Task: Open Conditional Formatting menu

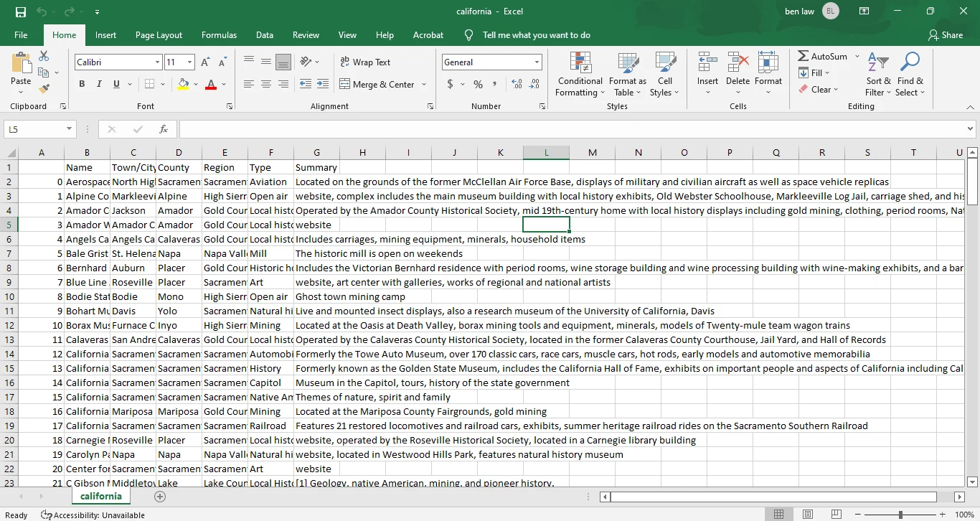Action: click(x=580, y=74)
